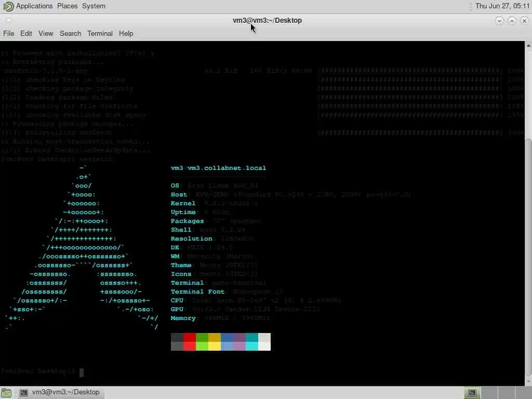Image resolution: width=532 pixels, height=399 pixels.
Task: Open the Places menu
Action: 67,6
